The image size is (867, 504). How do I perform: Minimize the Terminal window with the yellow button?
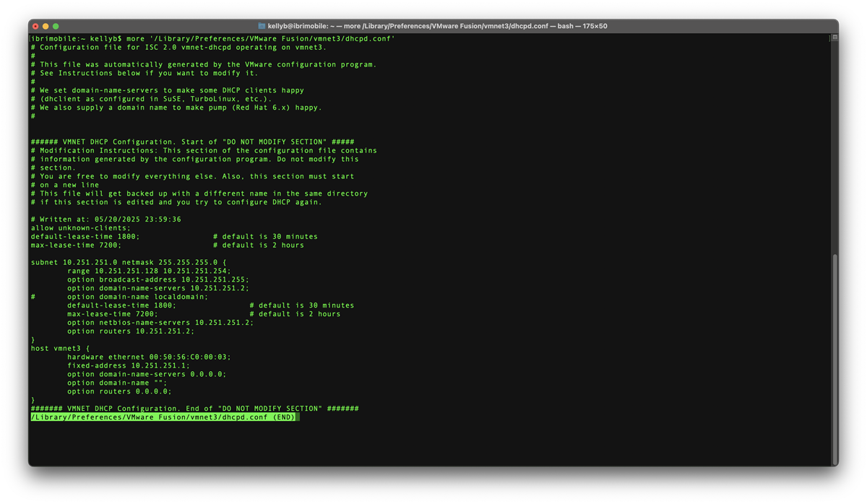click(46, 26)
